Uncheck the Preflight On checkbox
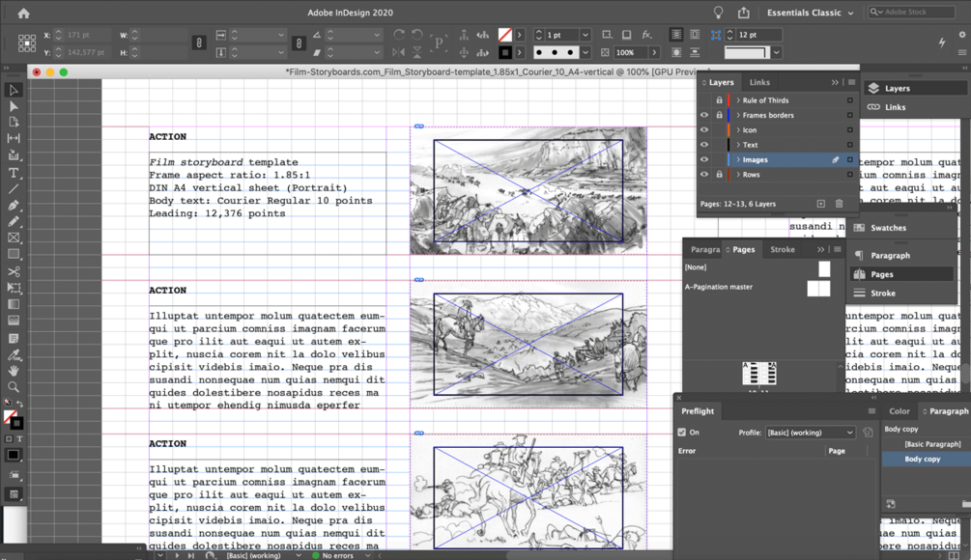Image resolution: width=971 pixels, height=560 pixels. [682, 433]
